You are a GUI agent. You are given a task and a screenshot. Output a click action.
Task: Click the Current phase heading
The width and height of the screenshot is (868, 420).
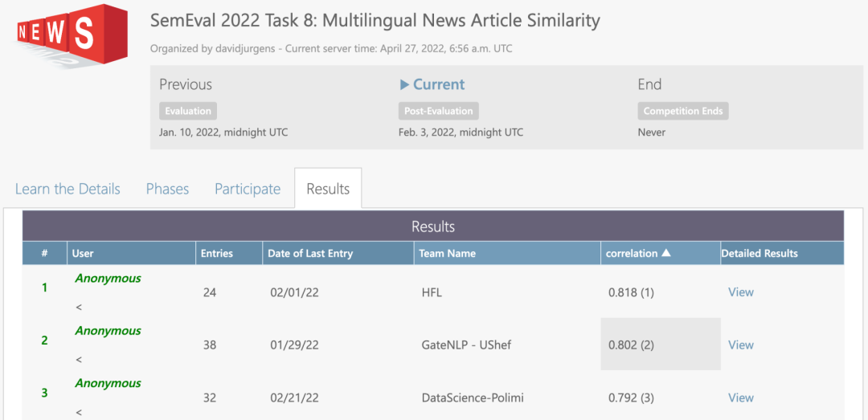tap(439, 84)
